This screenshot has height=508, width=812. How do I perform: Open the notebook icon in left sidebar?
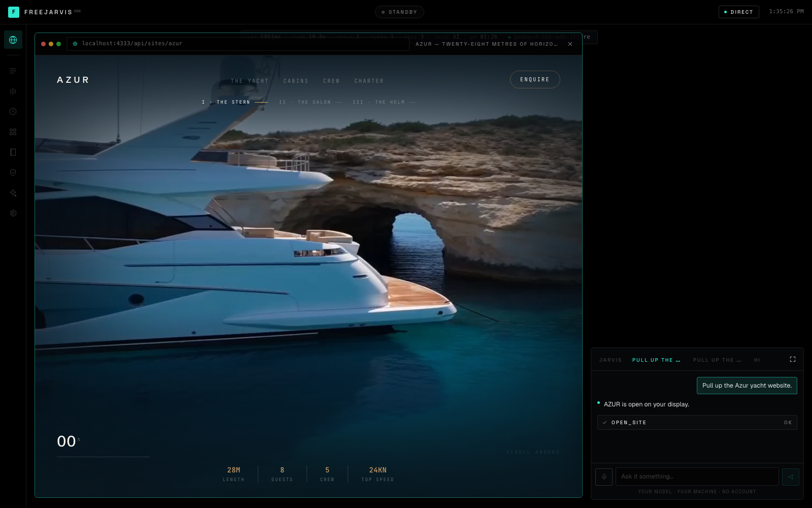click(13, 152)
